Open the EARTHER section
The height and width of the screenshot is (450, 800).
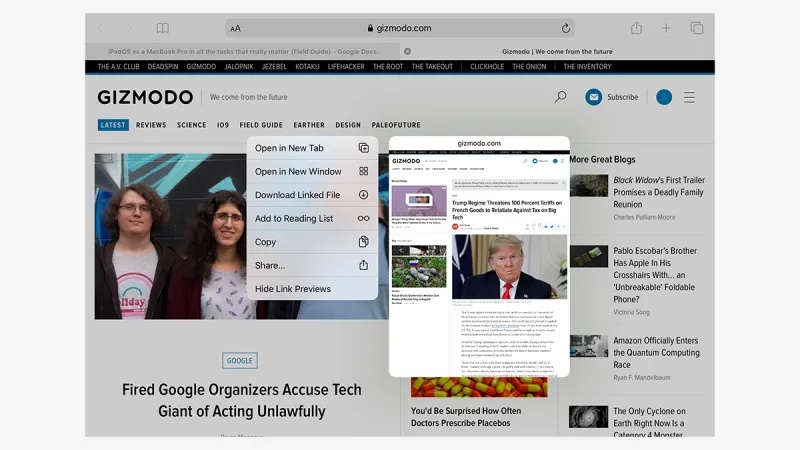coord(309,125)
